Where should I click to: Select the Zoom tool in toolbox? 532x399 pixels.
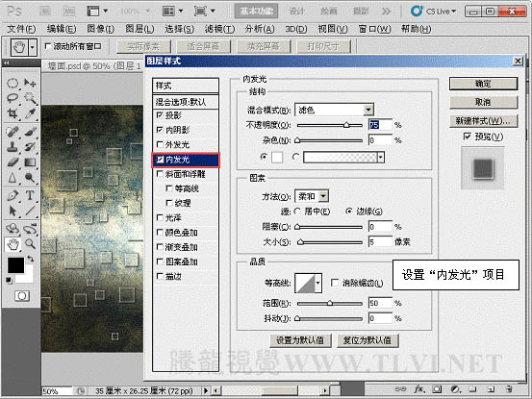point(30,244)
